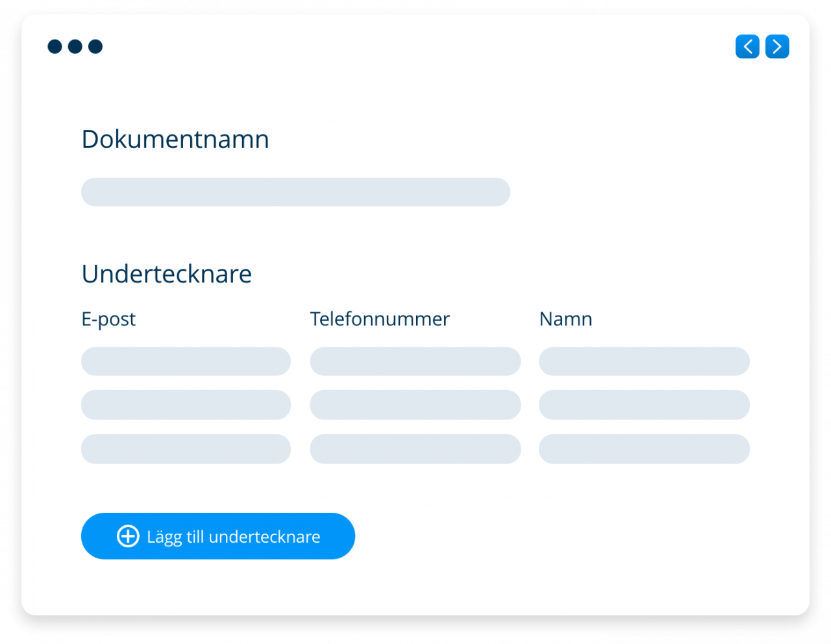The image size is (831, 644).
Task: Click the right chevron icon in the blue square
Action: [777, 46]
